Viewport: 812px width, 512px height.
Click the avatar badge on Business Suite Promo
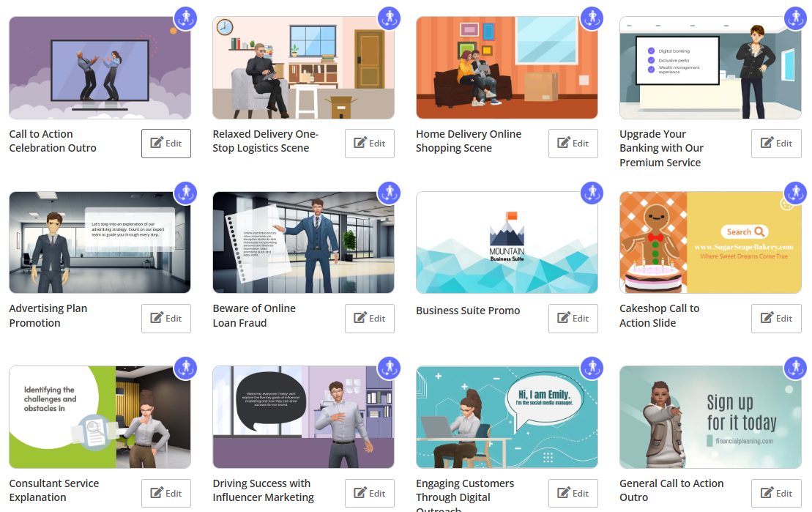pyautogui.click(x=592, y=193)
